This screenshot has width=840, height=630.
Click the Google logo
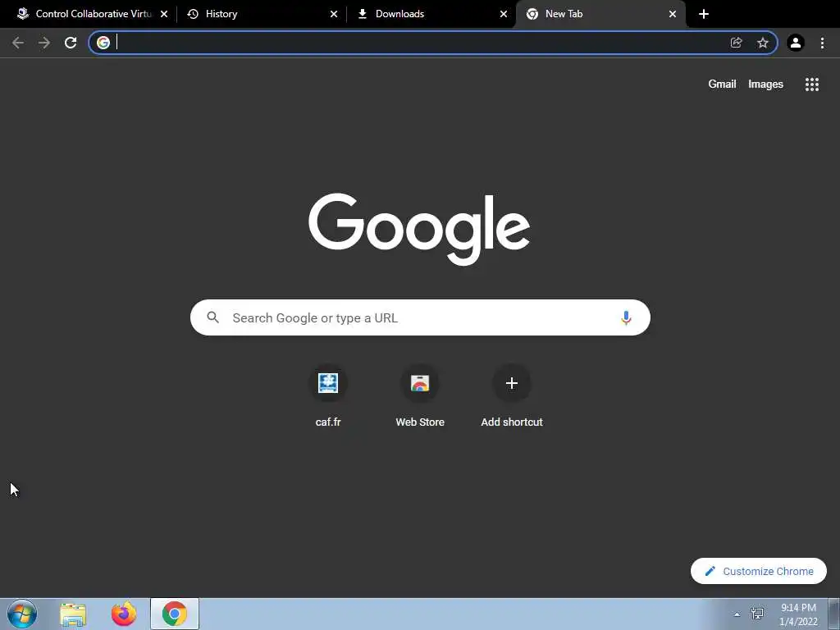point(419,230)
